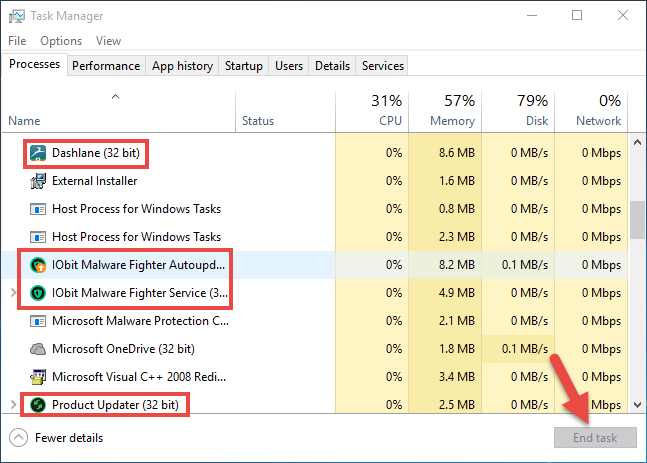This screenshot has height=463, width=647.
Task: Click the Fewer details link
Action: point(69,438)
